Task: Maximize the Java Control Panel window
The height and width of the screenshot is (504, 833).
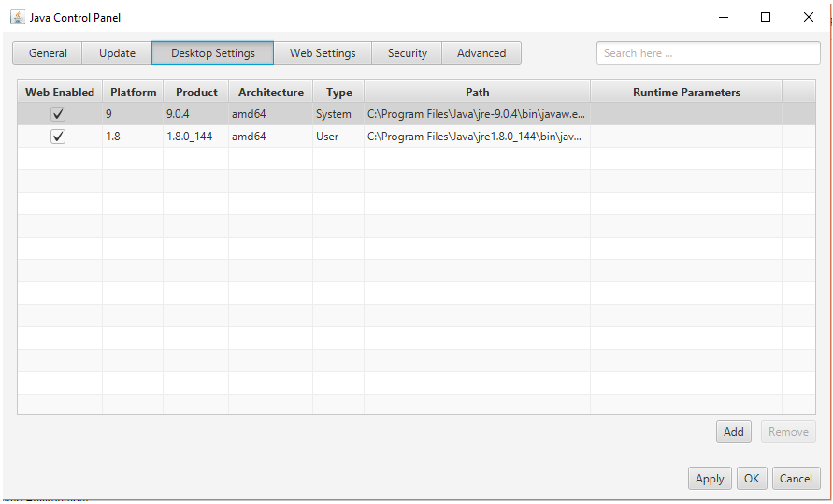Action: click(x=766, y=17)
